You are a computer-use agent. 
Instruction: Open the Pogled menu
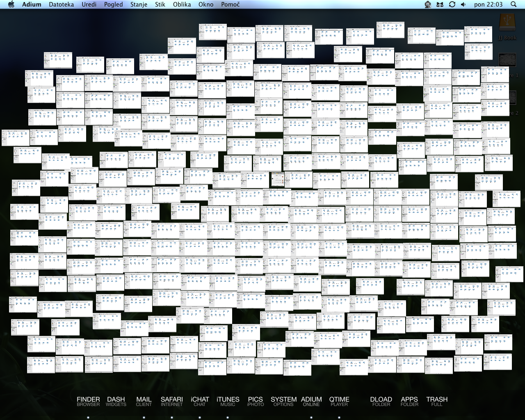point(114,5)
